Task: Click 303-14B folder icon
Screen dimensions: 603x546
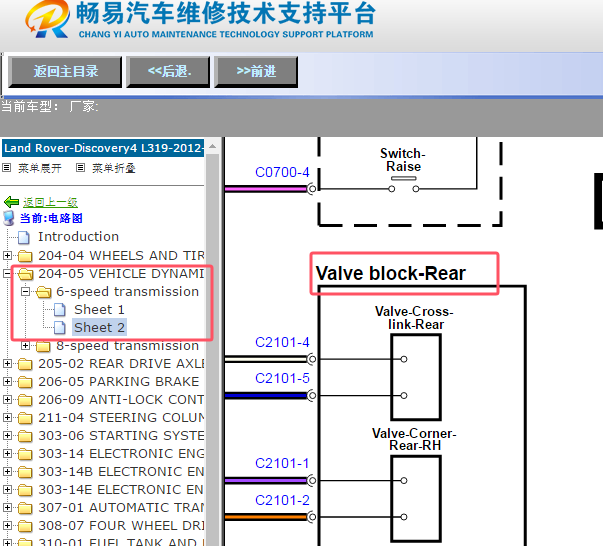Action: click(x=25, y=472)
